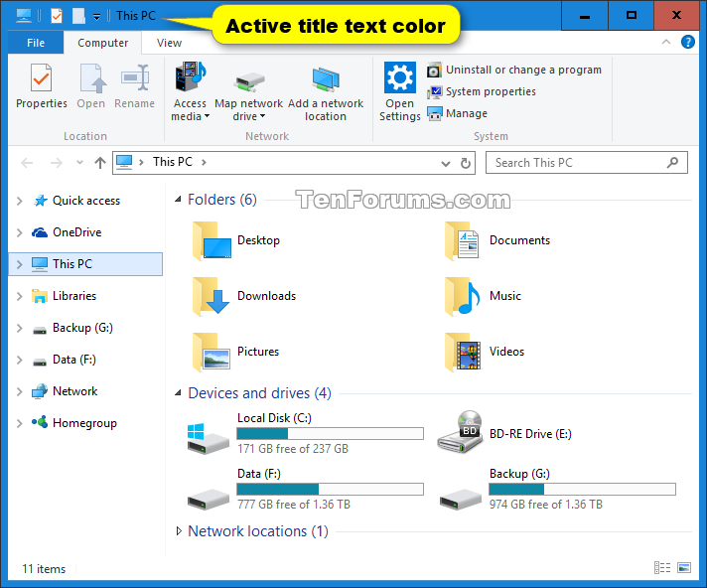Minimize the ribbon with the caret
This screenshot has height=588, width=707.
click(666, 42)
